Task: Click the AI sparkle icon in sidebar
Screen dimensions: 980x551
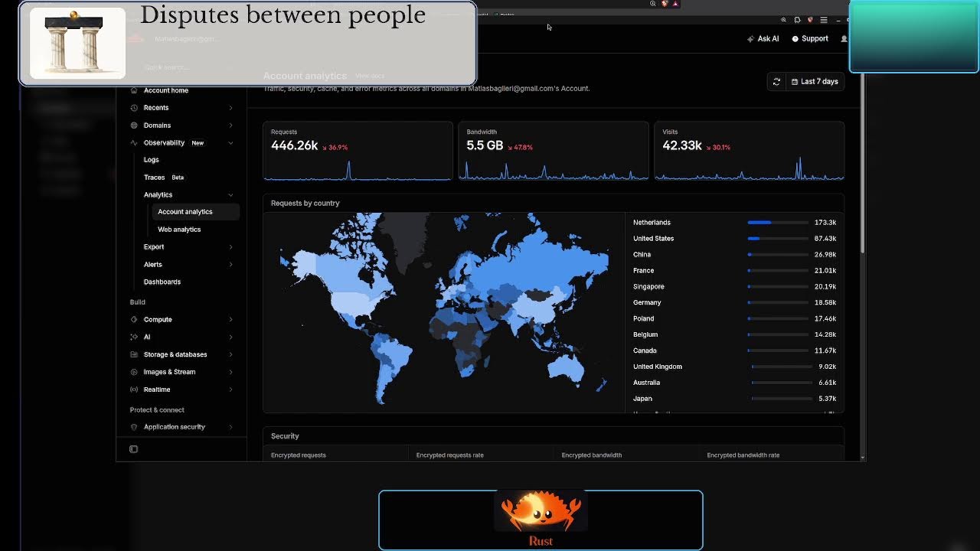Action: (x=134, y=337)
